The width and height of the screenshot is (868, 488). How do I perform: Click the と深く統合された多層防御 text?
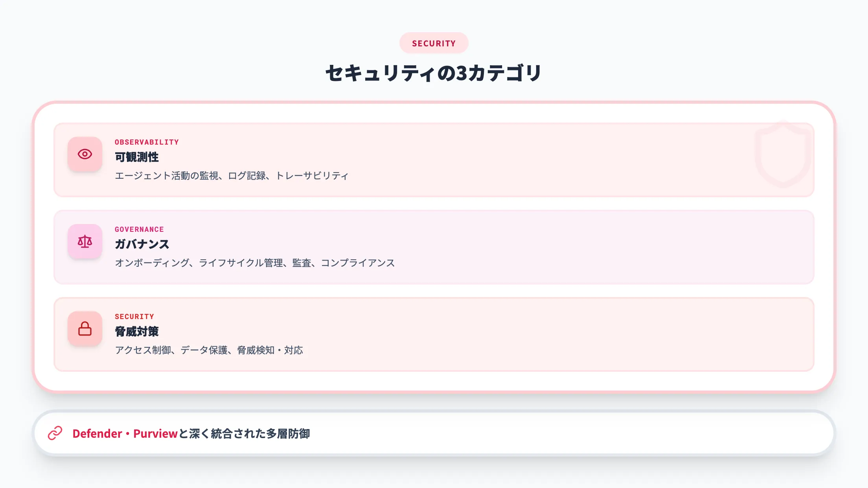(245, 433)
